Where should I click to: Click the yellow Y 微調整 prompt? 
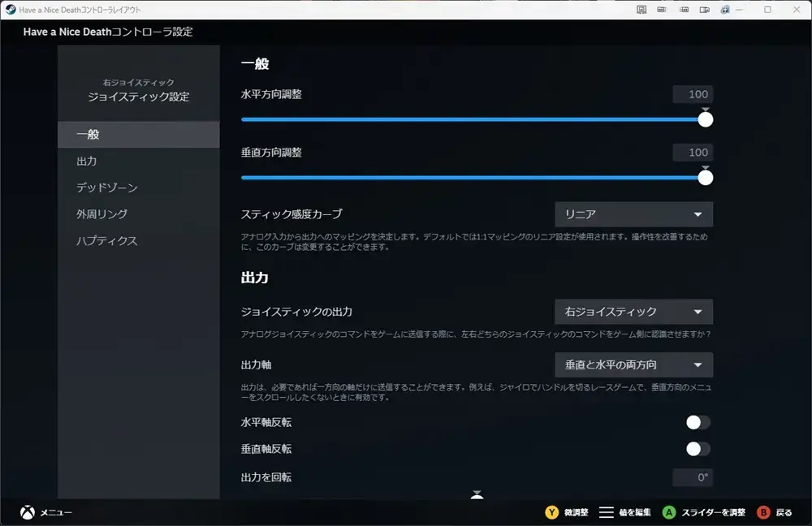point(567,512)
